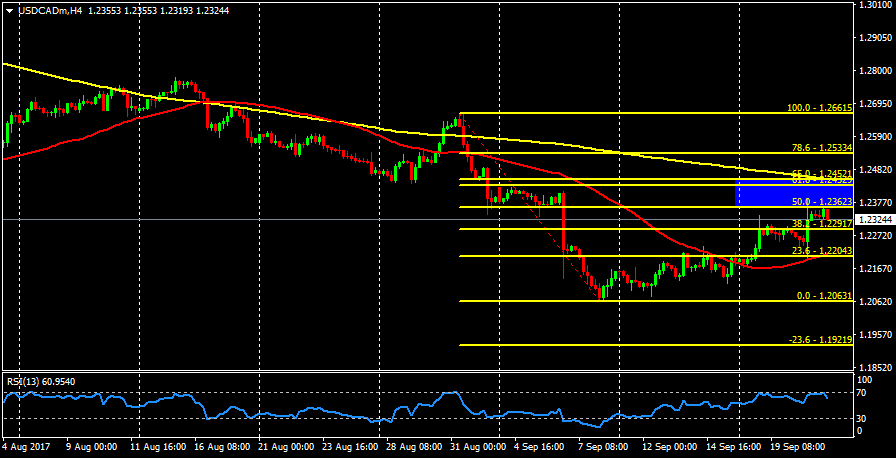Click the 78.6 - 1.25334 Fibonacci label
This screenshot has height=458, width=896.
click(822, 148)
